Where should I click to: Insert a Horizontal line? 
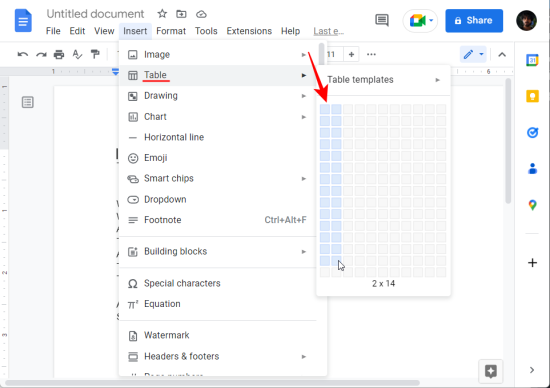coord(217,137)
